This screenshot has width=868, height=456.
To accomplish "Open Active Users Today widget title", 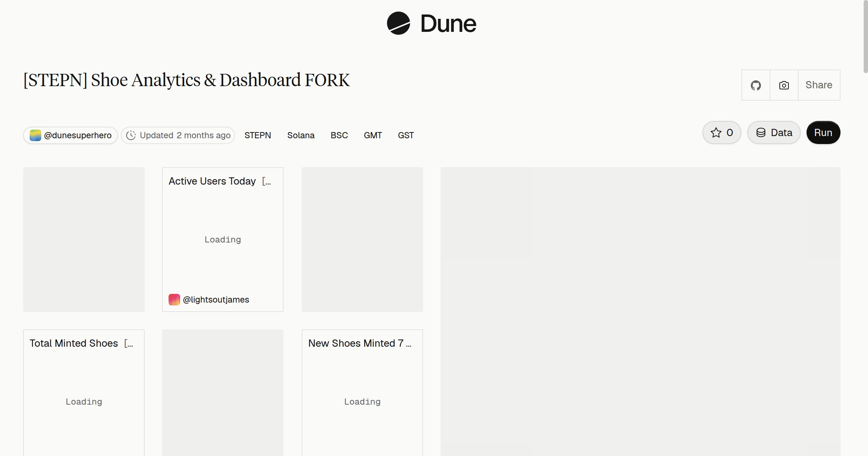I will (212, 181).
